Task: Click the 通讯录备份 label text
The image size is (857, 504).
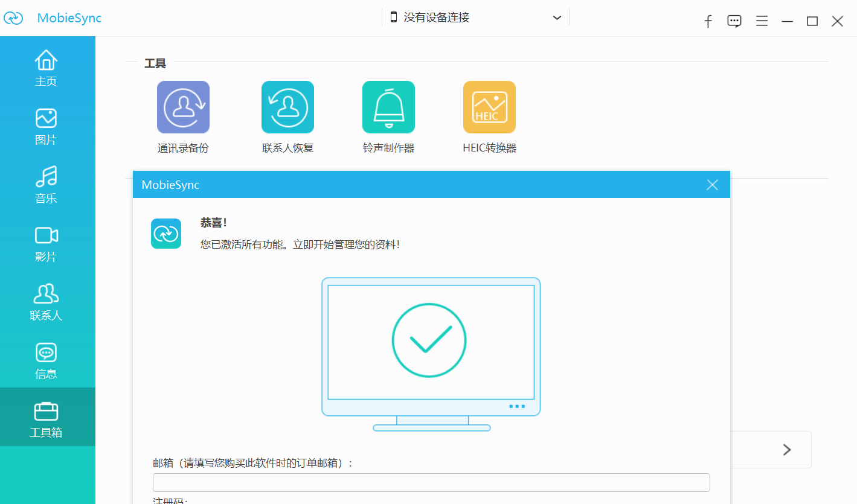Action: 183,148
